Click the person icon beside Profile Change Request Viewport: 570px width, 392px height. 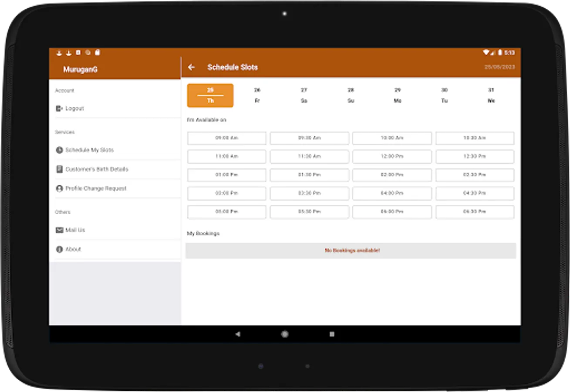[x=60, y=189]
